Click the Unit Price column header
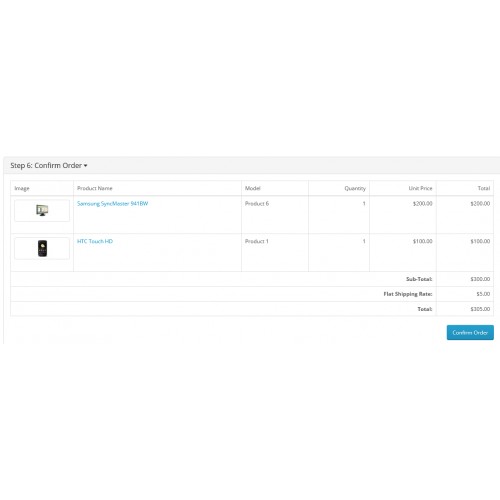This screenshot has width=500, height=500. [420, 188]
